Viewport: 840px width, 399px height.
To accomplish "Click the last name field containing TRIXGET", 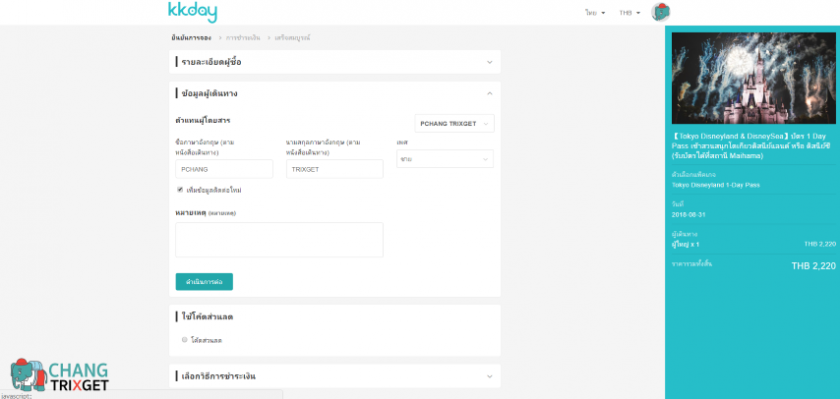I will click(x=335, y=169).
